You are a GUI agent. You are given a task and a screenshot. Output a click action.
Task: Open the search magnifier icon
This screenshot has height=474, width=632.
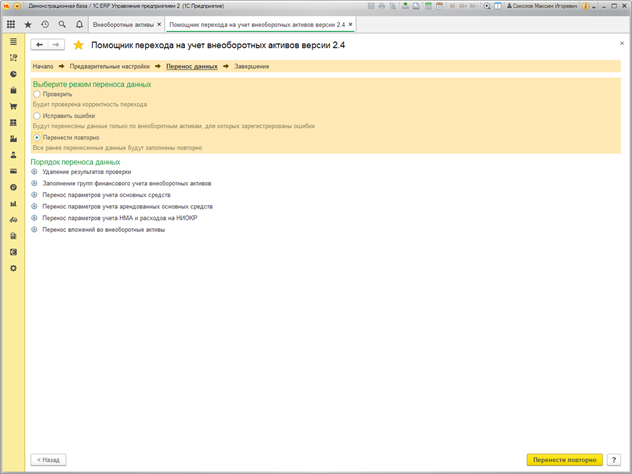(62, 25)
